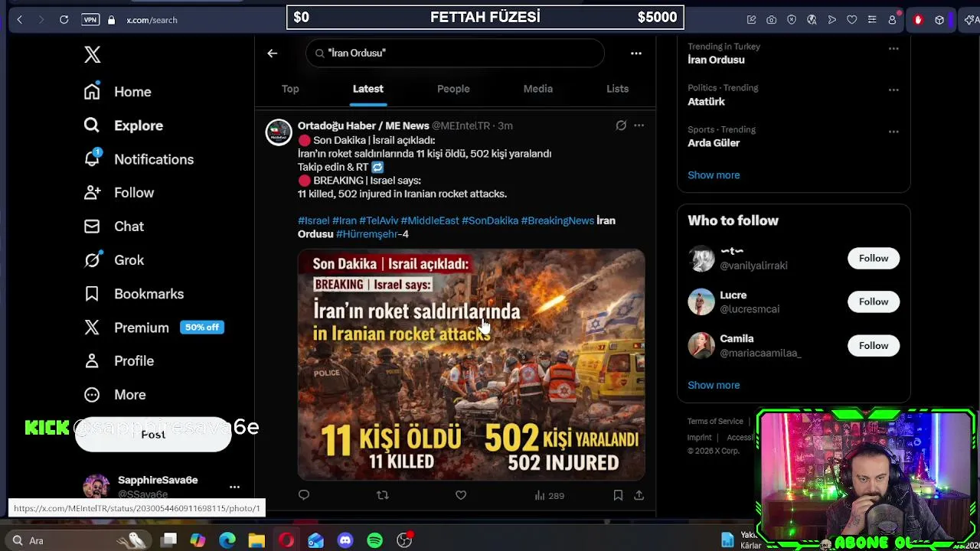Switch to the People tab
980x551 pixels.
(453, 89)
